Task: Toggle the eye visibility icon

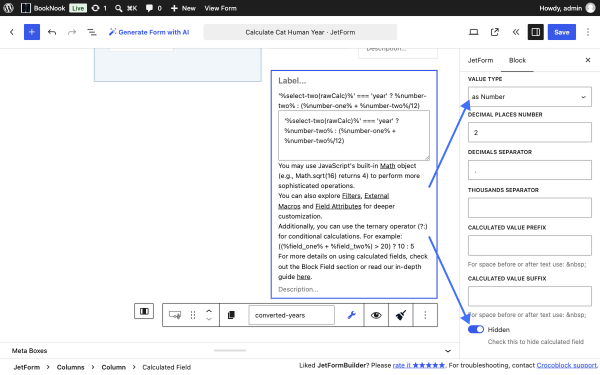Action: click(376, 315)
